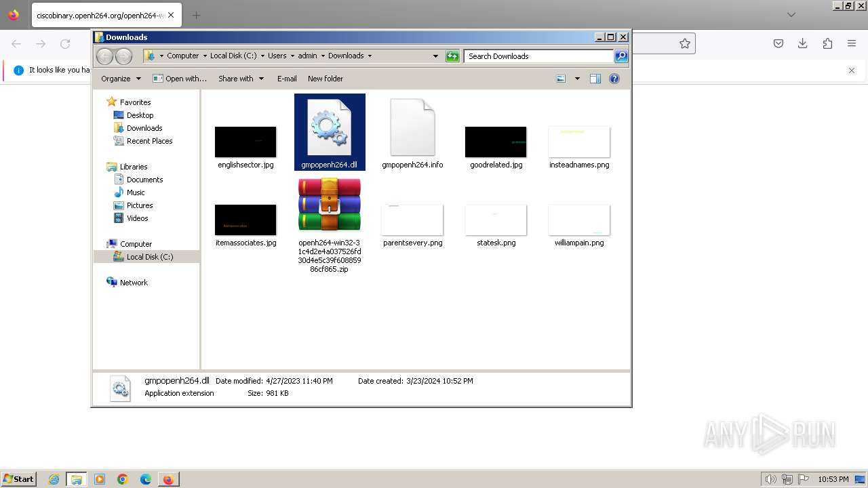Open Microsoft Edge from the taskbar

click(146, 479)
